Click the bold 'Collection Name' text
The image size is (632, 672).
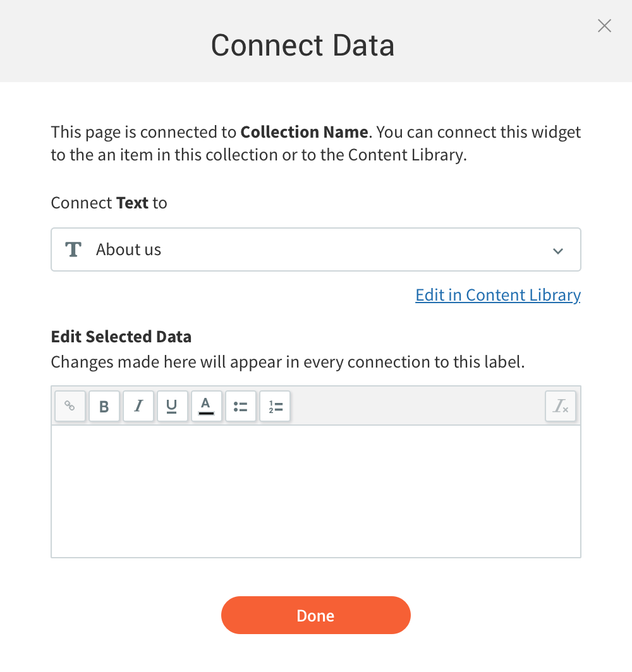(304, 132)
